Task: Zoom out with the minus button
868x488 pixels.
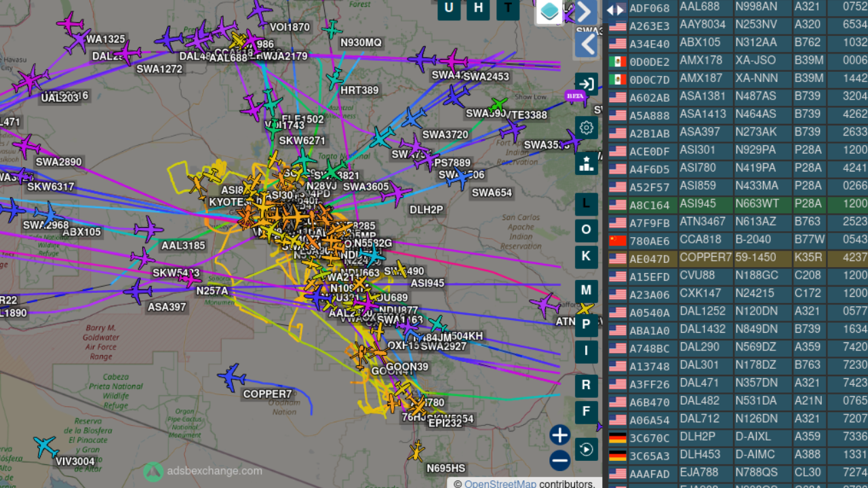Action: pyautogui.click(x=559, y=461)
